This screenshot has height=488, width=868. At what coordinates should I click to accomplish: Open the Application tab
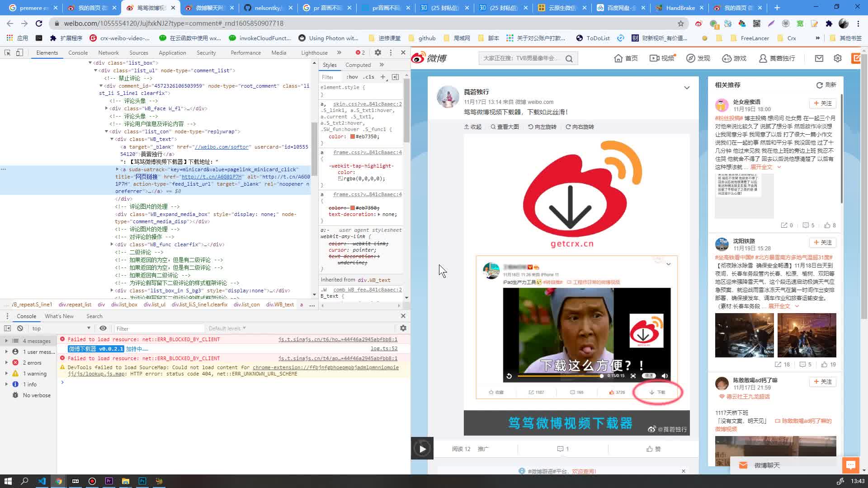[172, 53]
